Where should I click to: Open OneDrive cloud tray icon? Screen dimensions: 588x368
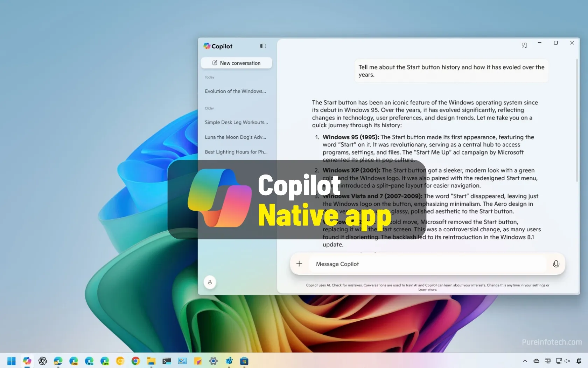pos(536,361)
